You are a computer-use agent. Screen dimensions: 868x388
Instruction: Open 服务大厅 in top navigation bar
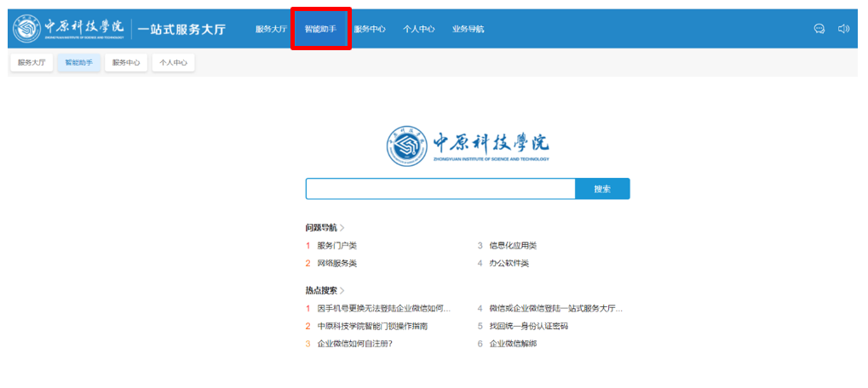coord(272,29)
